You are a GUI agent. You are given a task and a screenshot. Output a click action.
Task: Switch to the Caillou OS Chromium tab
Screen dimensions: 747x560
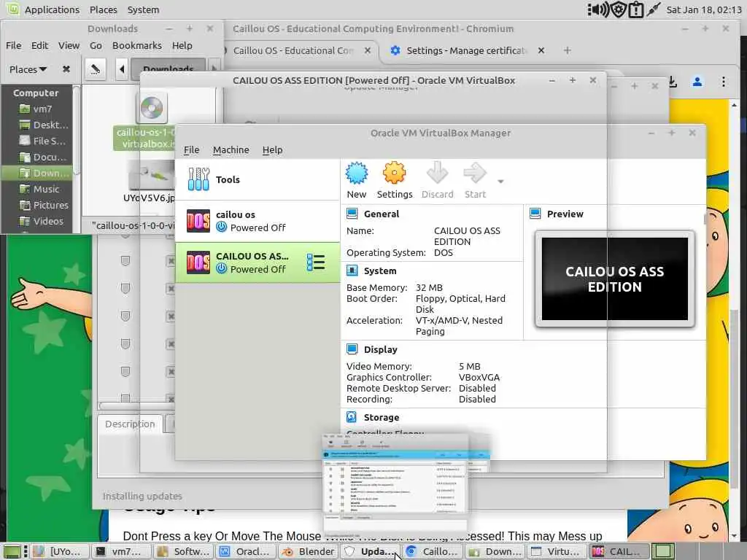click(x=293, y=50)
